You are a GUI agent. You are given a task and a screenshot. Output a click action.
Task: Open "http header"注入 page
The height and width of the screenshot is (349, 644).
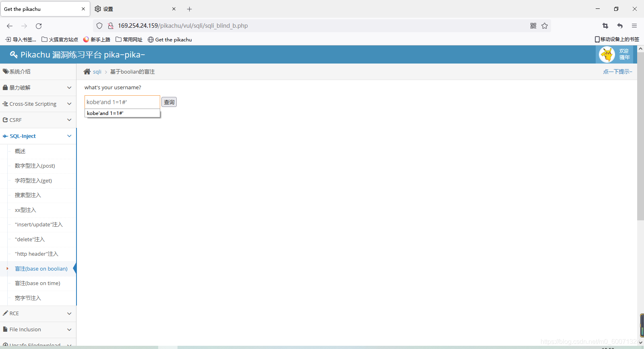click(37, 254)
